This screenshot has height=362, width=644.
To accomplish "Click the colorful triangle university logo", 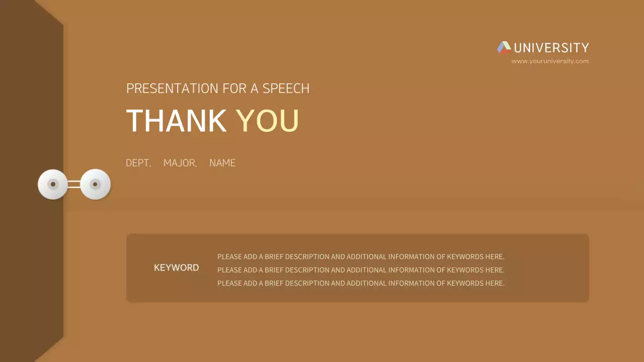I will pyautogui.click(x=504, y=47).
